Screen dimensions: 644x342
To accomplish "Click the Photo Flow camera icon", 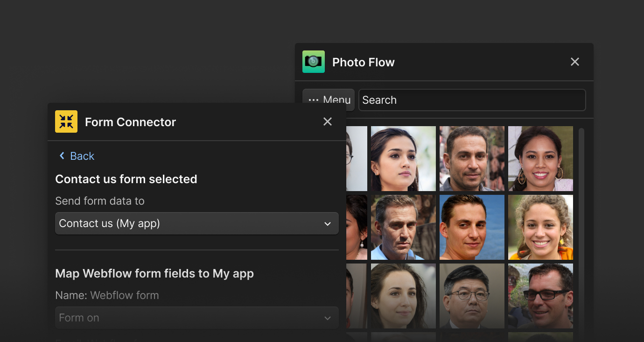I will click(x=313, y=61).
